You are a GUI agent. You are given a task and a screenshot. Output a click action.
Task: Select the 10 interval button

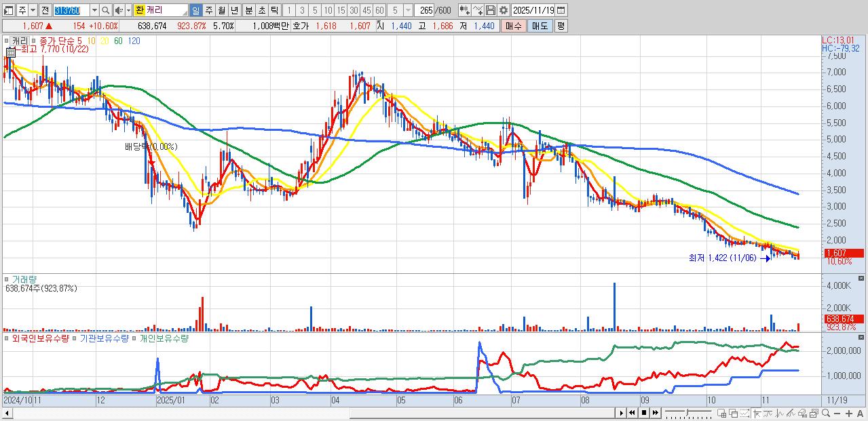click(x=328, y=10)
